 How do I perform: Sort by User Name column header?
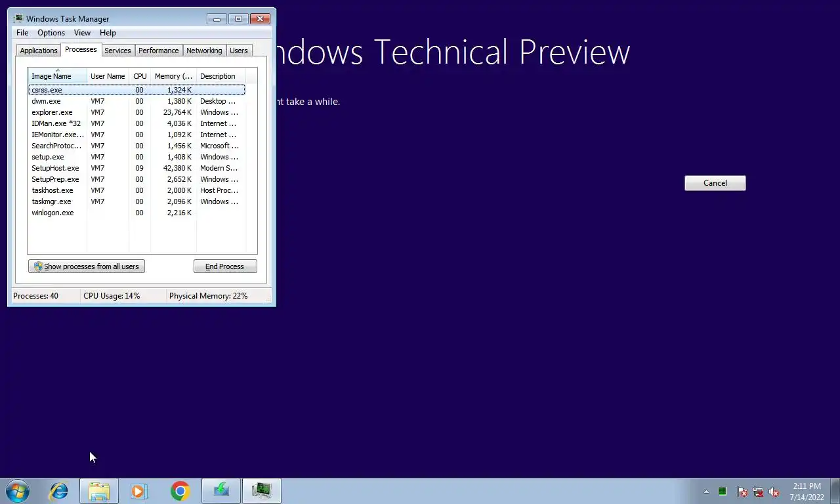point(108,76)
